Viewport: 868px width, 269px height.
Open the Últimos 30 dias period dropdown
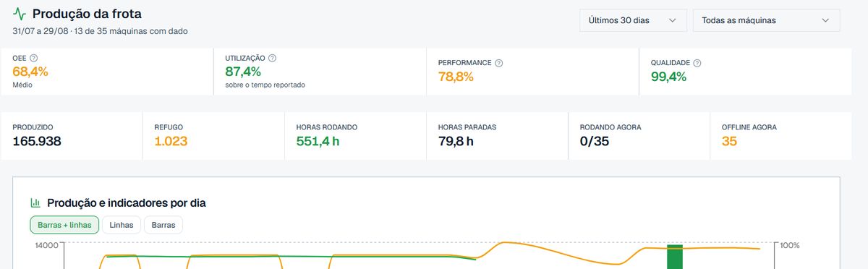tap(633, 20)
